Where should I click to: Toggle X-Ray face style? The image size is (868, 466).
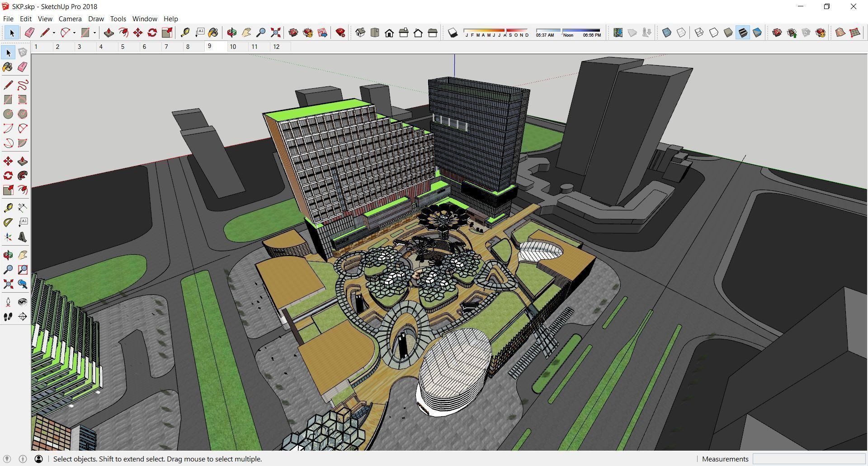pyautogui.click(x=667, y=33)
